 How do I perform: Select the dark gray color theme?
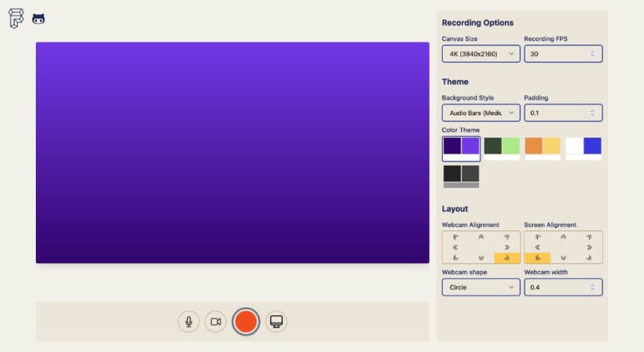(461, 176)
